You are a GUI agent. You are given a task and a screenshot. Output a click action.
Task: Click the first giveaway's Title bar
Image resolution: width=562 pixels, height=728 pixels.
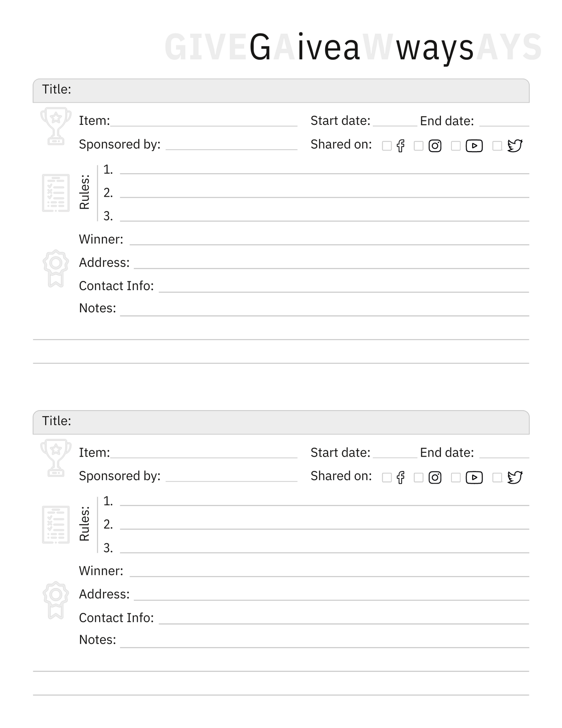281,90
